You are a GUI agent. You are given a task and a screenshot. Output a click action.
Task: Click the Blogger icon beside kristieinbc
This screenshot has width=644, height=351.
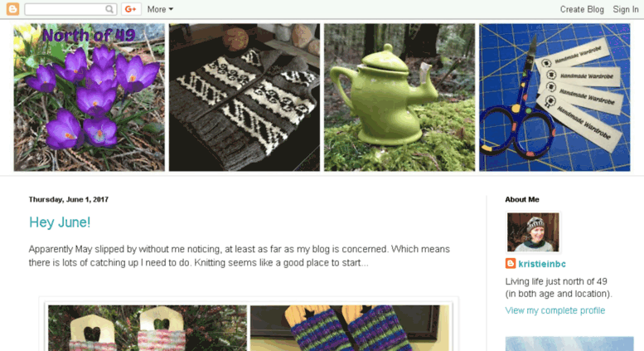point(511,263)
